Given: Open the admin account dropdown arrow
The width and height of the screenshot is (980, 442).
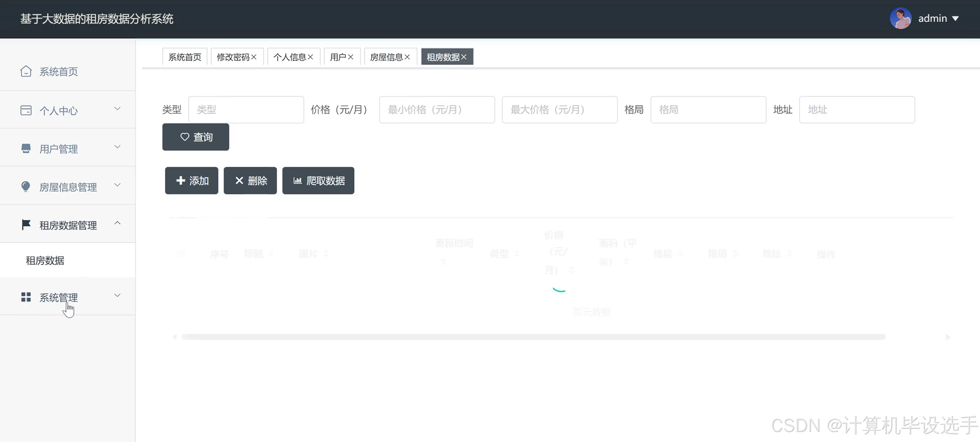Looking at the screenshot, I should click(955, 19).
